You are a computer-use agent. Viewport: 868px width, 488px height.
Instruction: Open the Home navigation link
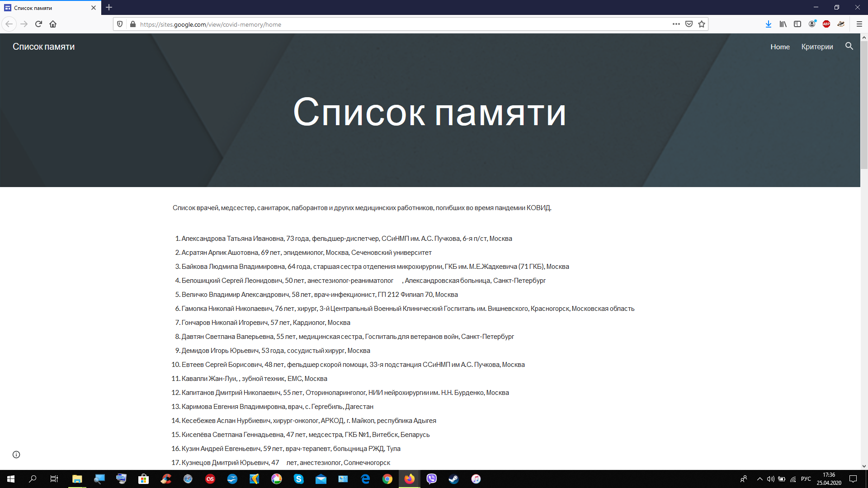click(x=780, y=47)
